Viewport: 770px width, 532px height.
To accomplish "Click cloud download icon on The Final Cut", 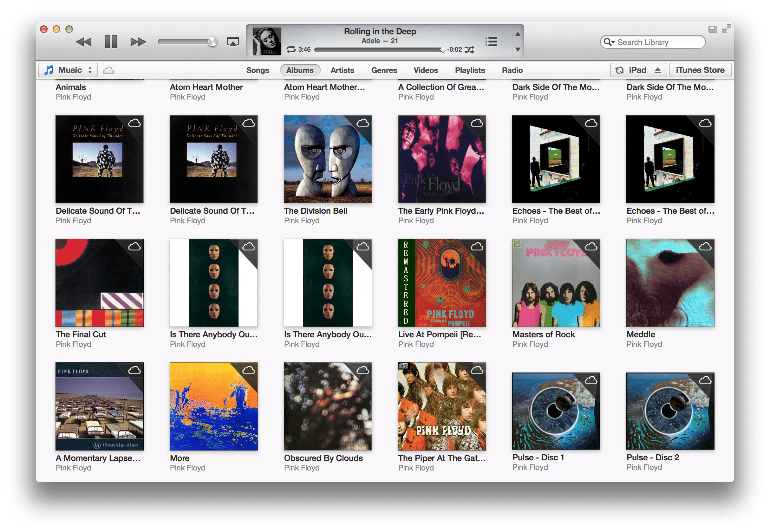I will click(134, 246).
